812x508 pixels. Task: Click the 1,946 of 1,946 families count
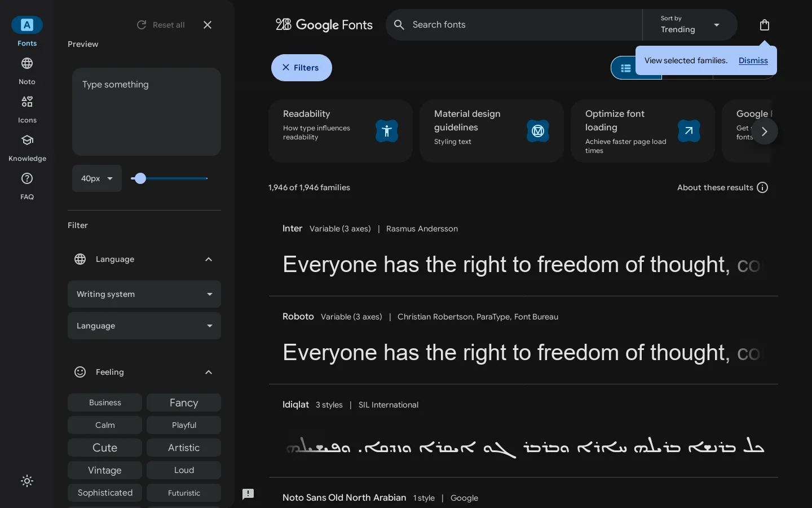pos(309,187)
